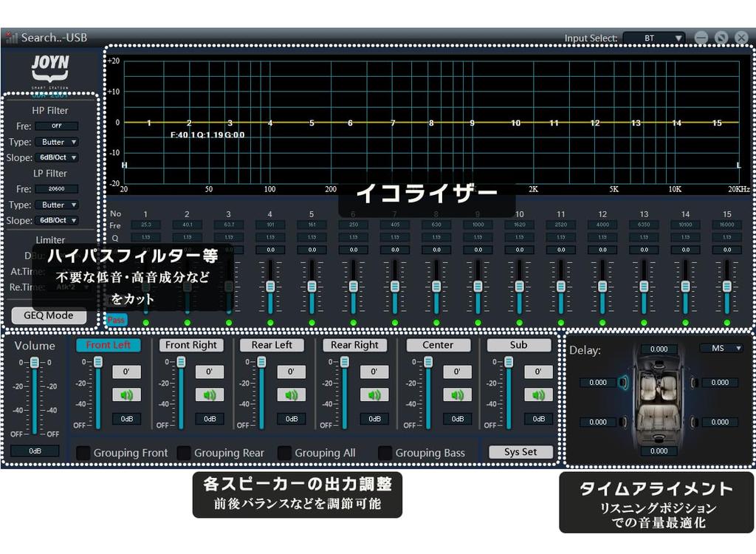Click EQ band 10 gain slider handle
Viewport: 756px width, 554px height.
pyautogui.click(x=519, y=286)
